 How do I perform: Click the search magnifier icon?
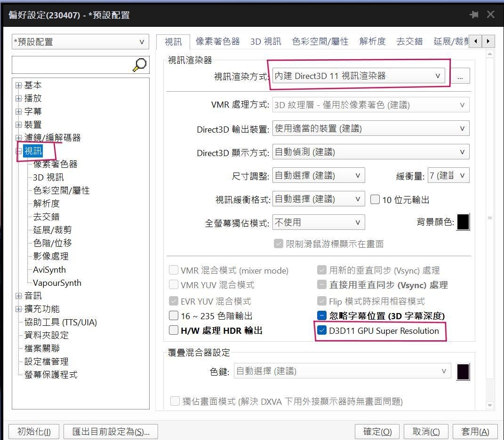click(139, 64)
